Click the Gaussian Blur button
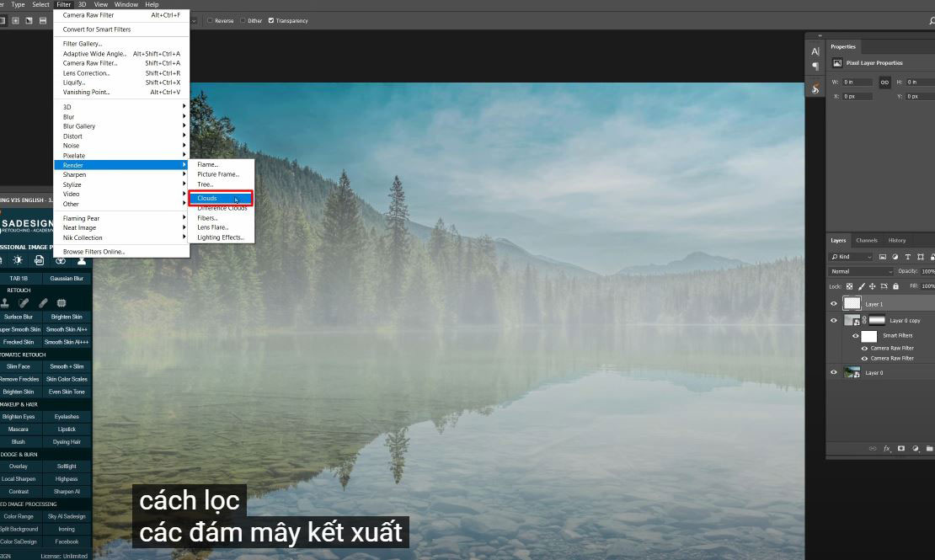The width and height of the screenshot is (935, 560). pos(67,279)
